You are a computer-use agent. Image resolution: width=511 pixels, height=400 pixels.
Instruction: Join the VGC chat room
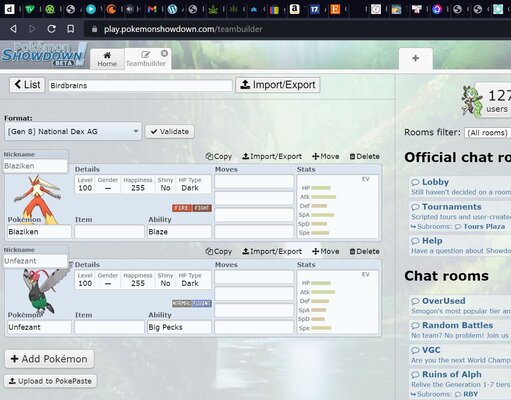pyautogui.click(x=460, y=355)
